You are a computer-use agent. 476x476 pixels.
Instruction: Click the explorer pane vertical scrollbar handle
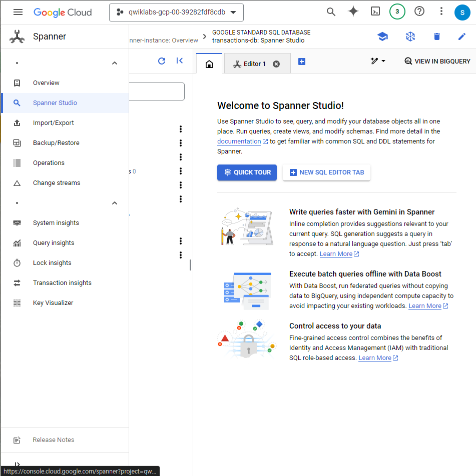[190, 265]
